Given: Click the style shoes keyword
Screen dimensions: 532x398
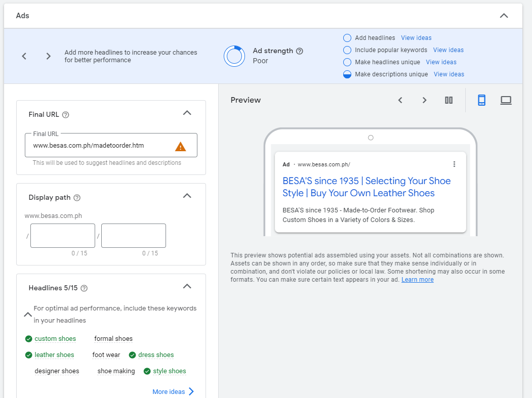Looking at the screenshot, I should pyautogui.click(x=169, y=371).
